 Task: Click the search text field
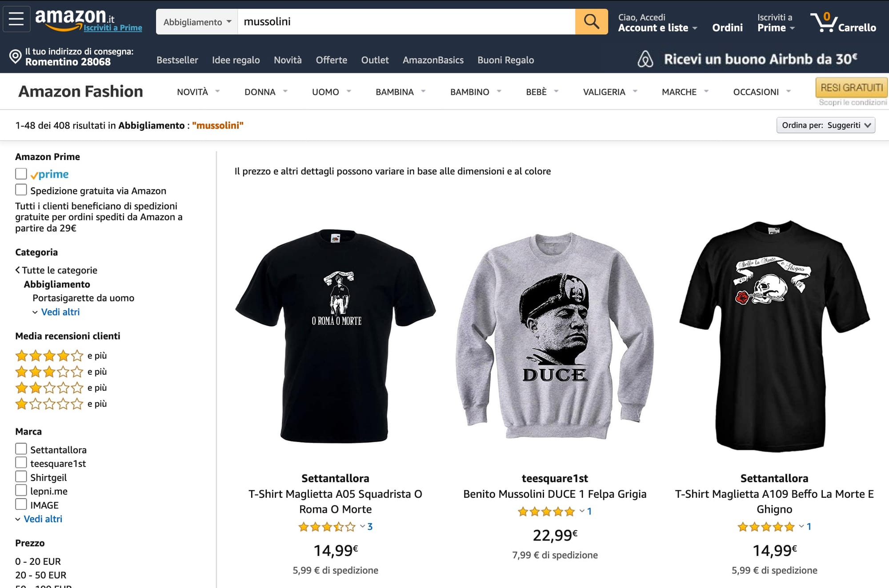406,22
